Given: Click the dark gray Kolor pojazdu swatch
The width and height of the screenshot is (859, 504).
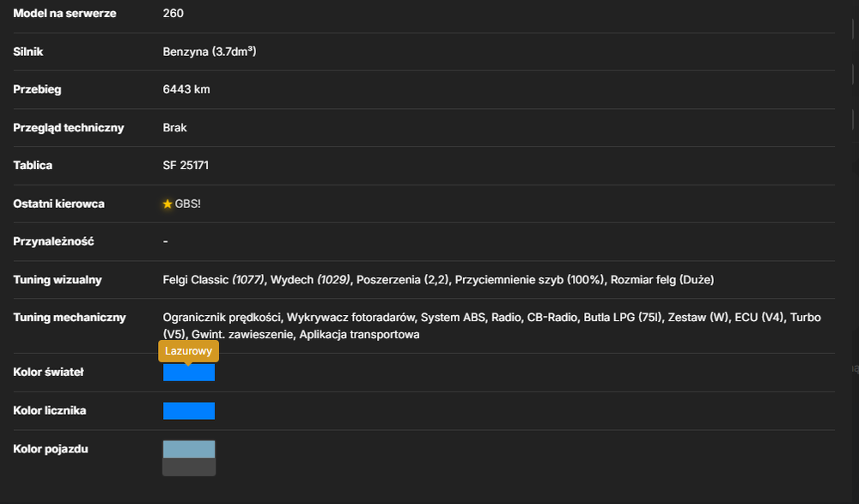Looking at the screenshot, I should (x=189, y=467).
